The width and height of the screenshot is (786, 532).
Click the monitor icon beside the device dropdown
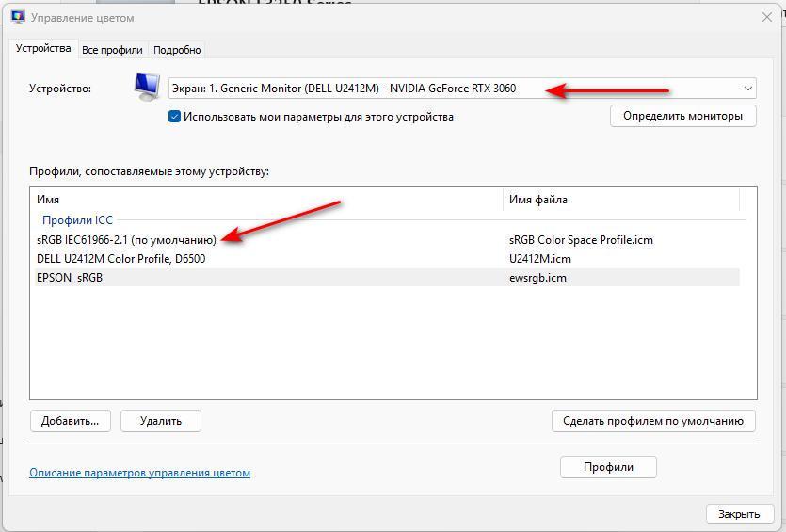pyautogui.click(x=147, y=87)
